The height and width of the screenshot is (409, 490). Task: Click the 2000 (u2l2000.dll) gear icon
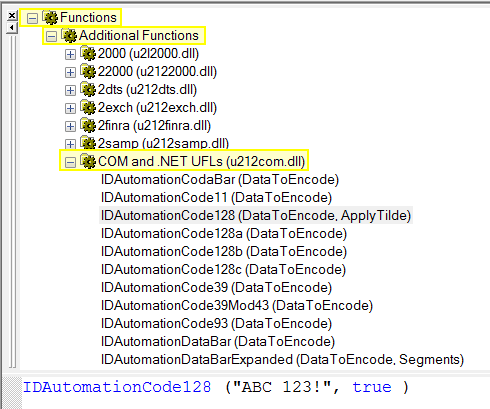(x=88, y=53)
